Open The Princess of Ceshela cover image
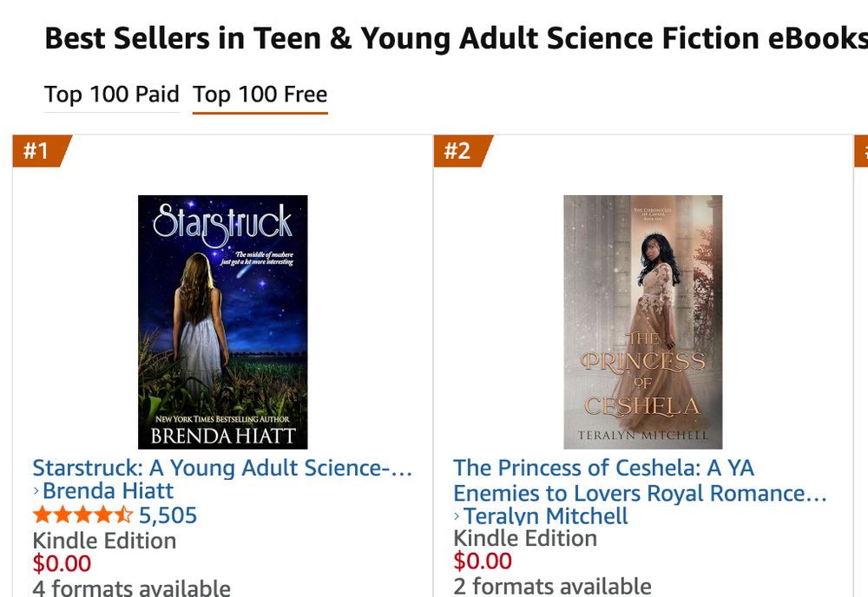868x597 pixels. click(642, 321)
